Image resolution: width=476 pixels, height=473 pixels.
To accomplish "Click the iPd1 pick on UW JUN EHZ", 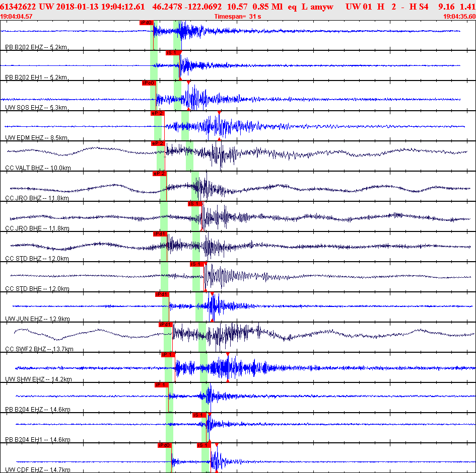I will (162, 294).
